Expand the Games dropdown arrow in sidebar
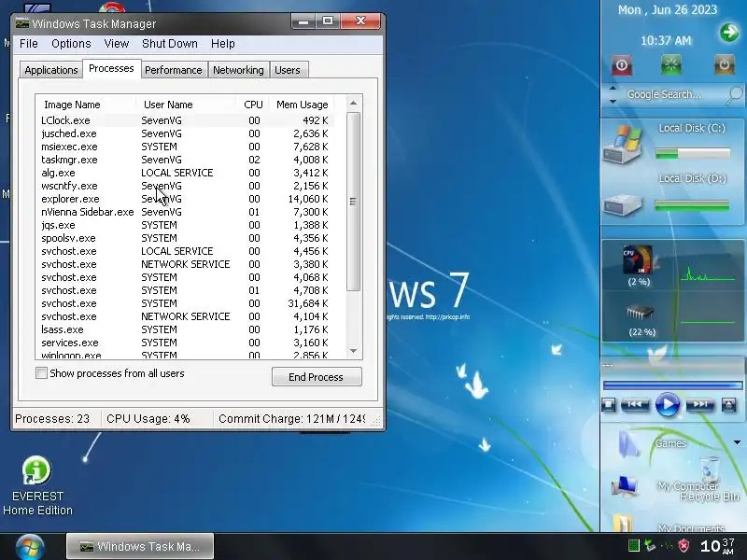This screenshot has height=560, width=747. pyautogui.click(x=737, y=442)
